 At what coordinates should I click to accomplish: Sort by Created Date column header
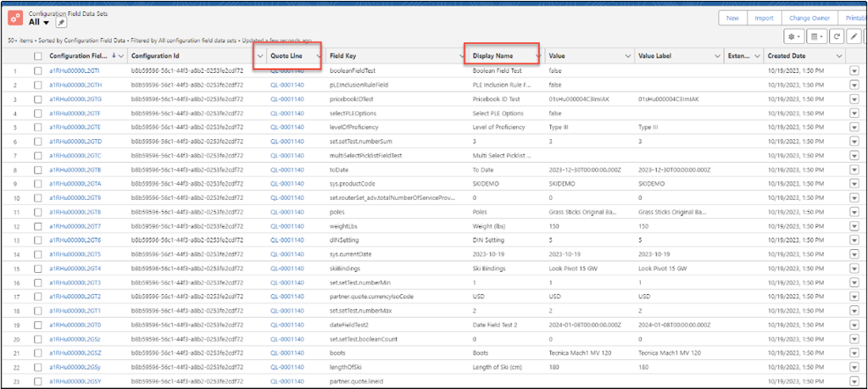pyautogui.click(x=787, y=56)
